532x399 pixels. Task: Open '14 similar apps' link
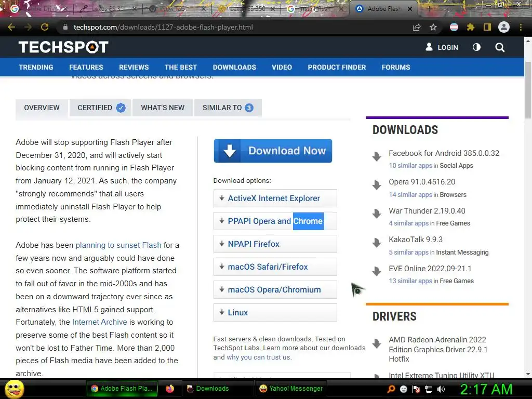pyautogui.click(x=410, y=195)
